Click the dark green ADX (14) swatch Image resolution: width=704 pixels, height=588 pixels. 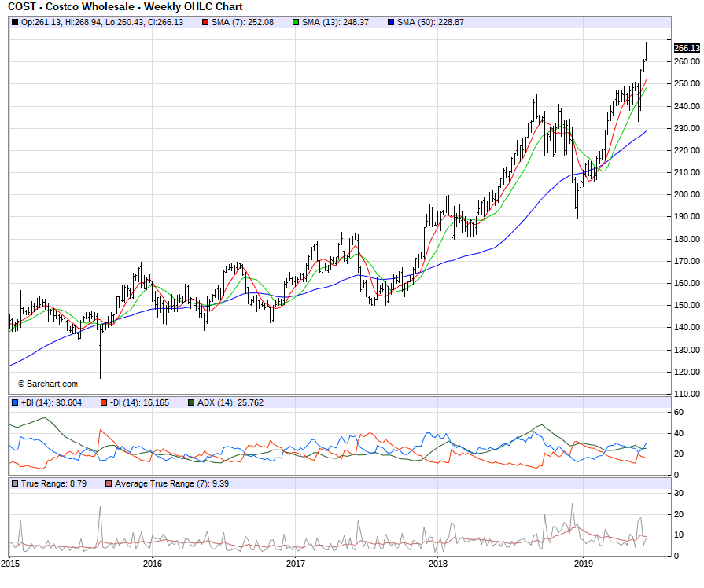pyautogui.click(x=191, y=402)
